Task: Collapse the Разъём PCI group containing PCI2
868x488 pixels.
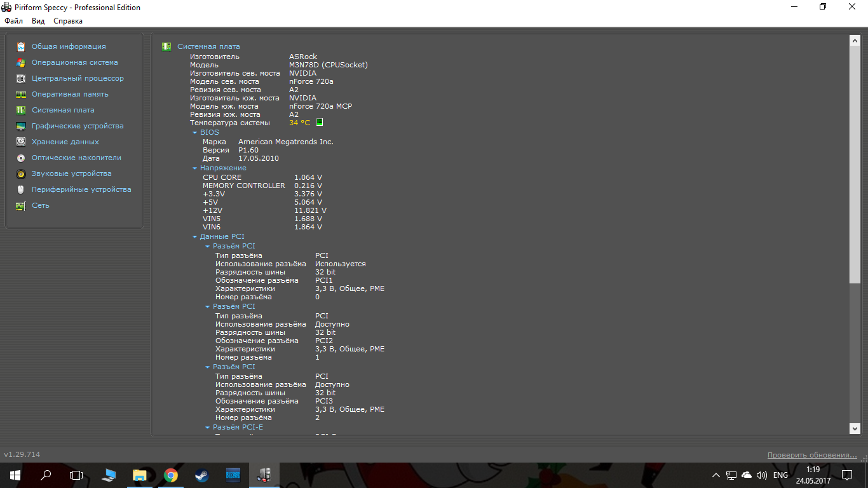Action: (x=208, y=307)
